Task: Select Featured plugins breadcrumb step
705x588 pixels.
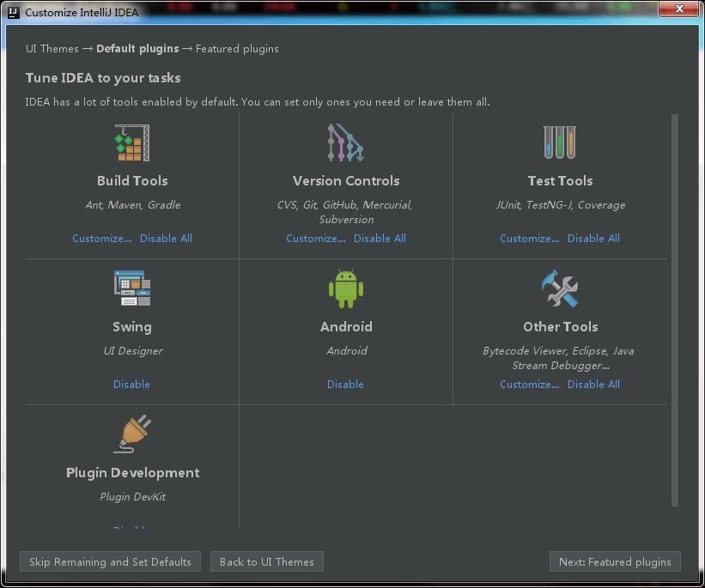Action: click(x=237, y=49)
